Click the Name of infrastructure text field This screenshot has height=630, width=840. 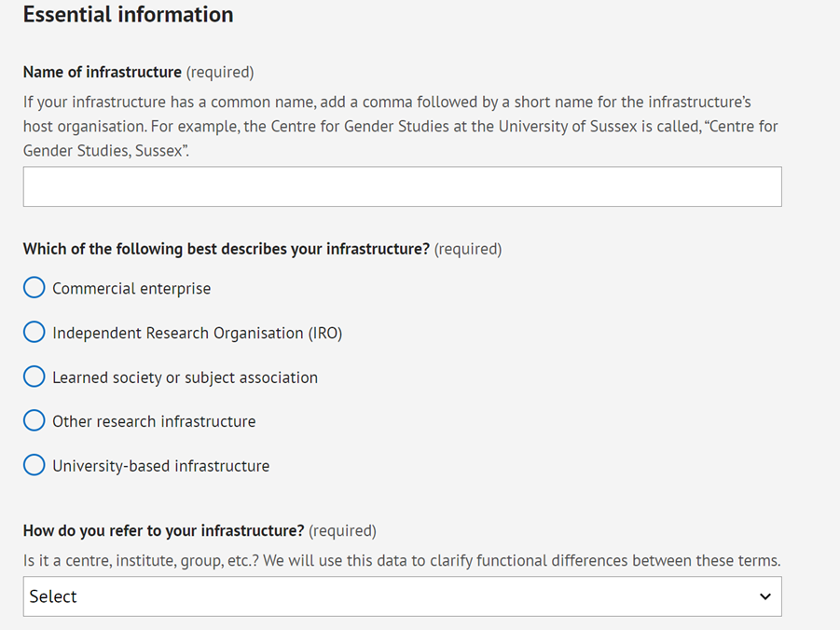pos(403,186)
